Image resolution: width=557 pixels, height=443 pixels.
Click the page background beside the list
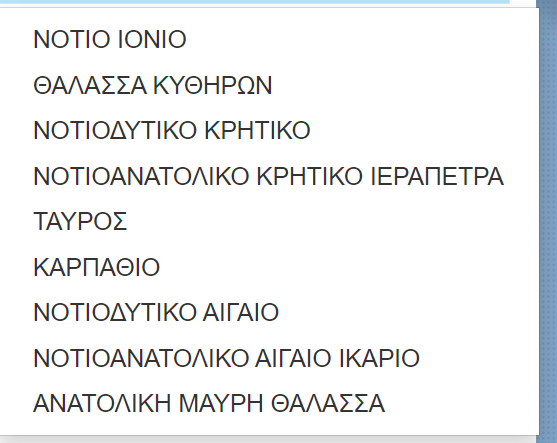point(549,221)
